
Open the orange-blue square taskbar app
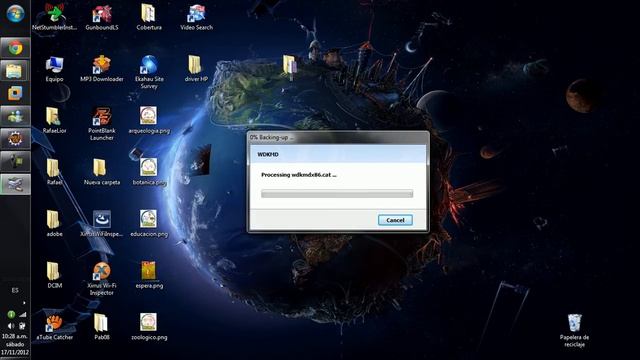15,93
